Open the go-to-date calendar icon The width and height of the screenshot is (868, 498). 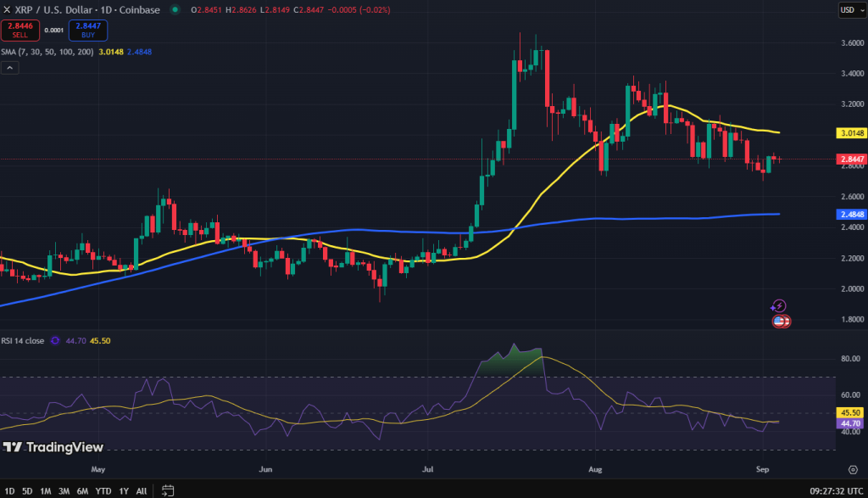pos(168,491)
